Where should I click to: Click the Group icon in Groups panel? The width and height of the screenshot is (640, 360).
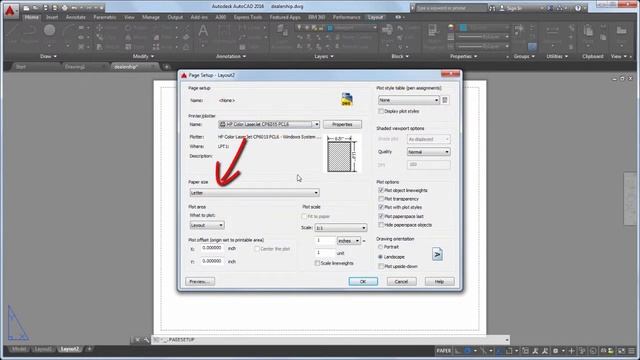click(519, 29)
